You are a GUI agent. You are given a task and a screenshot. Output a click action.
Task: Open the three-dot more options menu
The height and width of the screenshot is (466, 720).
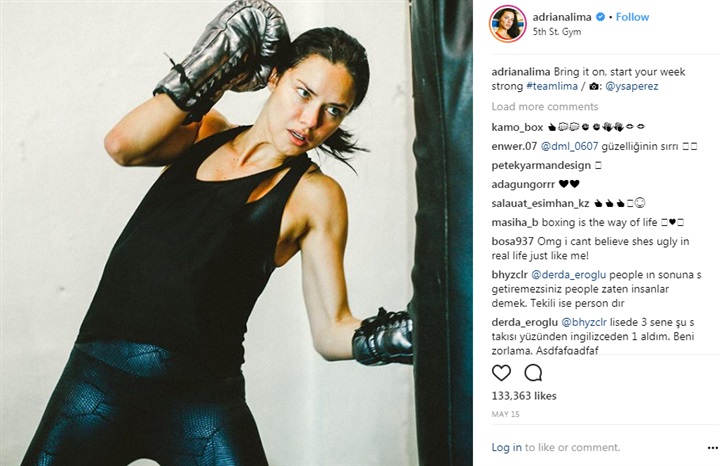coord(712,447)
